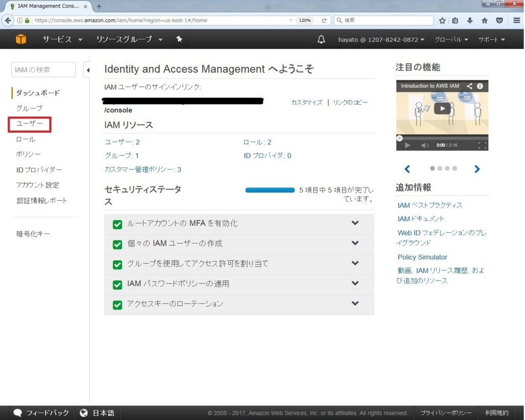
Task: Collapse the IAM side navigation panel
Action: 87,70
